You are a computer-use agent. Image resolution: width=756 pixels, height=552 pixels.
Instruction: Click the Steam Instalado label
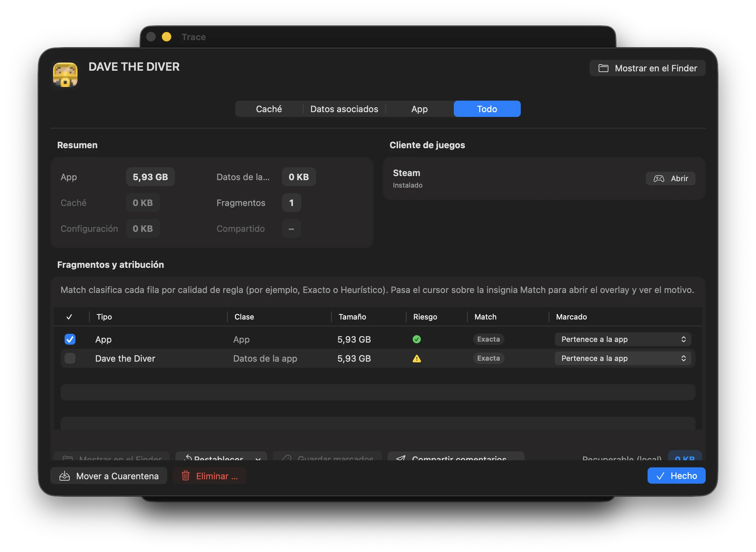(x=408, y=185)
